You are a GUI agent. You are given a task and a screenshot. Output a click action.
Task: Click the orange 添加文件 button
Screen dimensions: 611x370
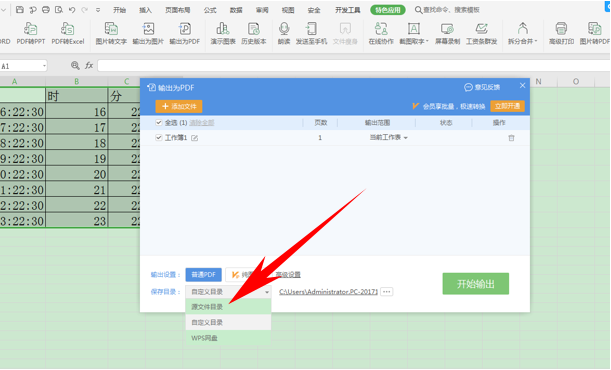[x=179, y=106]
